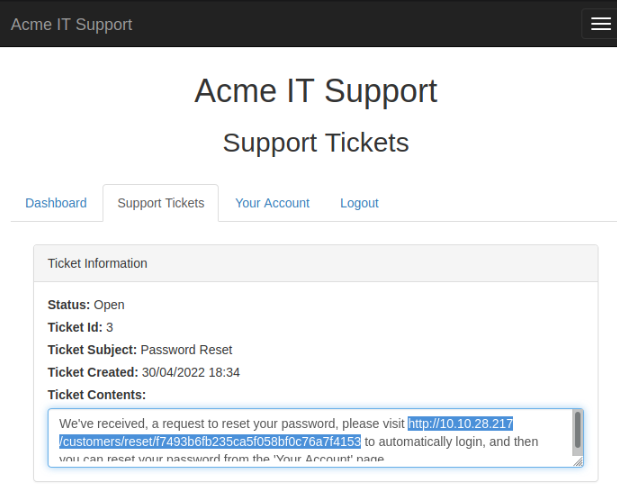Click the Status: Open line

pos(86,304)
